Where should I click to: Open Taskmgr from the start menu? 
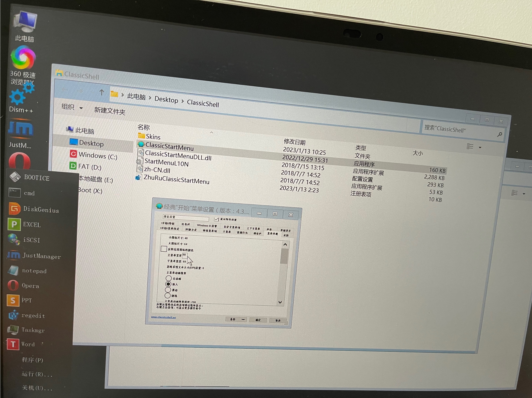pos(26,330)
